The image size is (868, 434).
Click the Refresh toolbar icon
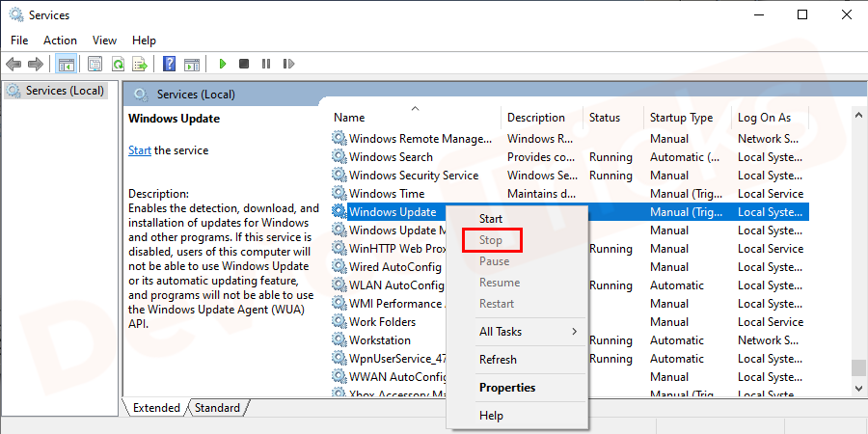click(x=118, y=64)
